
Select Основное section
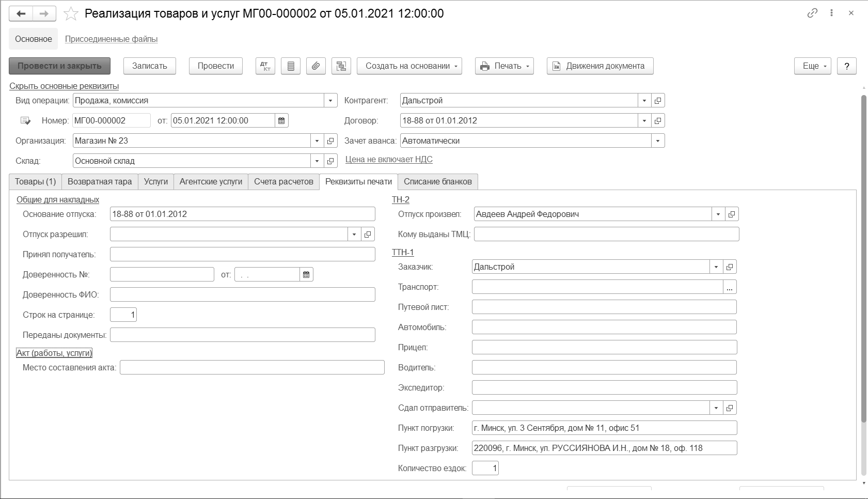(34, 39)
